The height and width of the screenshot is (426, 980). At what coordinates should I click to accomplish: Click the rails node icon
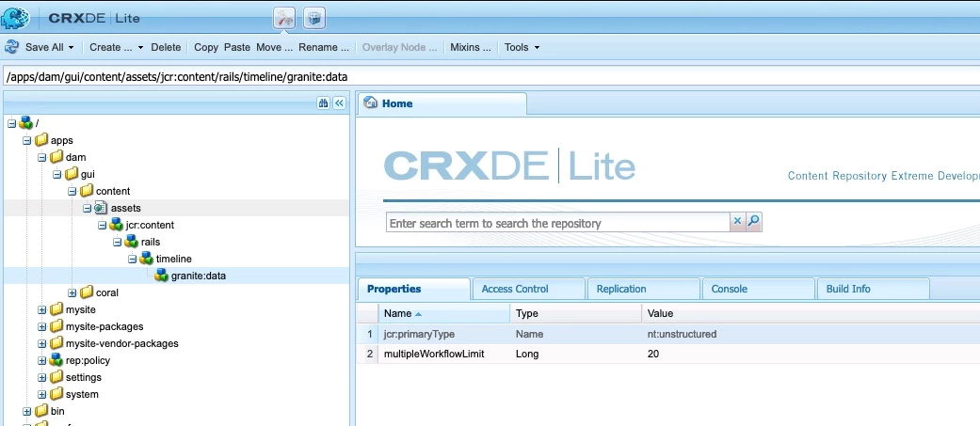click(x=131, y=242)
